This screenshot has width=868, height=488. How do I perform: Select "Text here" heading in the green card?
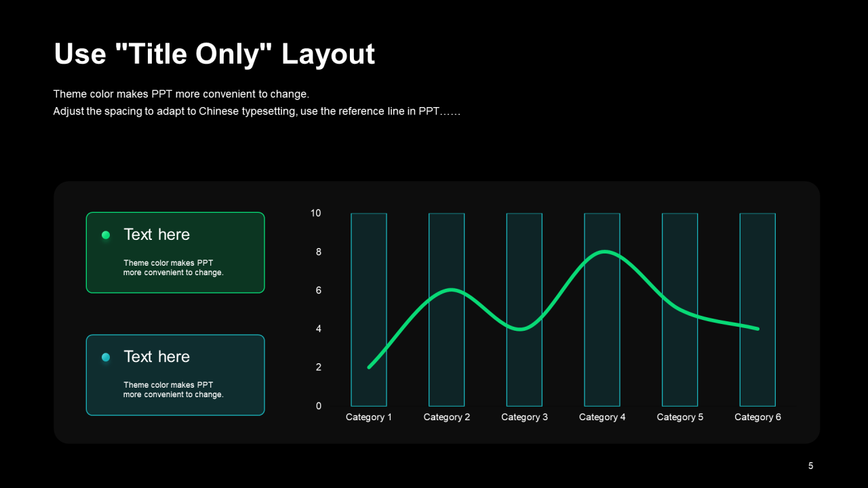click(157, 235)
